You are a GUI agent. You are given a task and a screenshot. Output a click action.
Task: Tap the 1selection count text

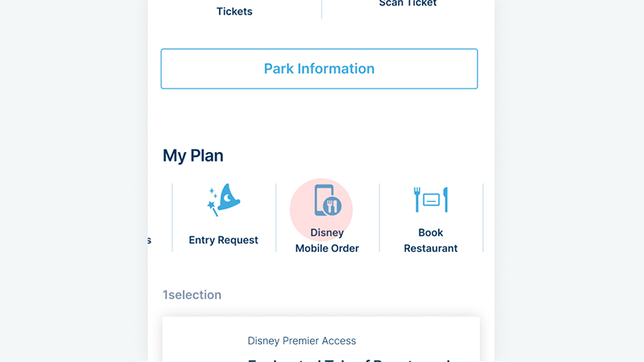(x=192, y=295)
